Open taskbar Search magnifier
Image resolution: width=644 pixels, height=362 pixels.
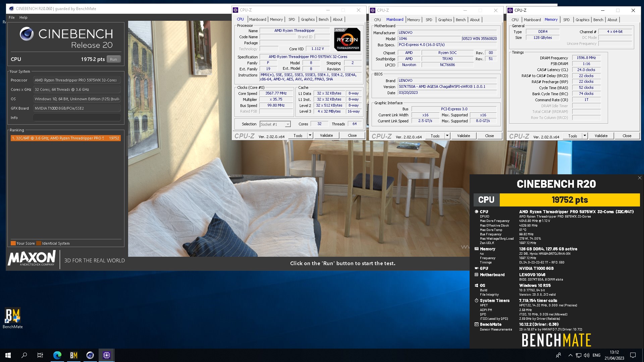coord(24,355)
